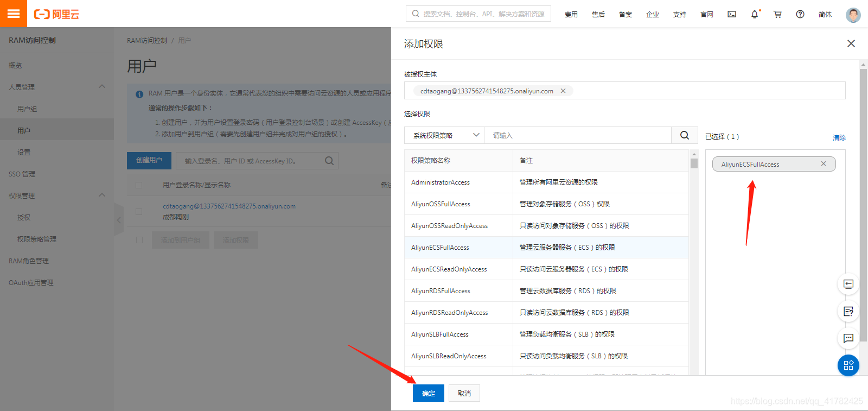Click the create user button
This screenshot has width=868, height=411.
[149, 160]
